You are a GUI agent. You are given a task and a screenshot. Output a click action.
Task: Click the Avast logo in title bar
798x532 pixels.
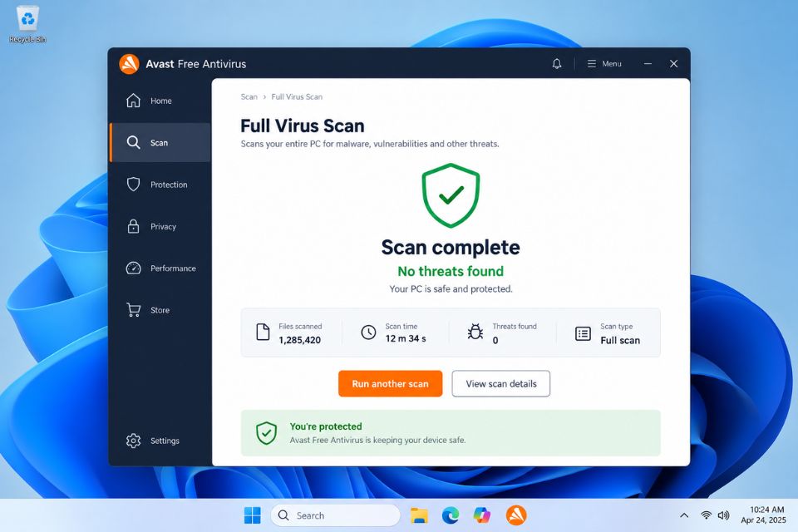[130, 64]
